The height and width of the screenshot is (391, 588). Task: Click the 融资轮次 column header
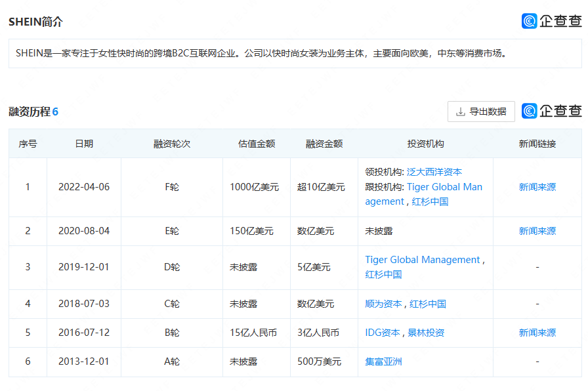click(x=172, y=144)
